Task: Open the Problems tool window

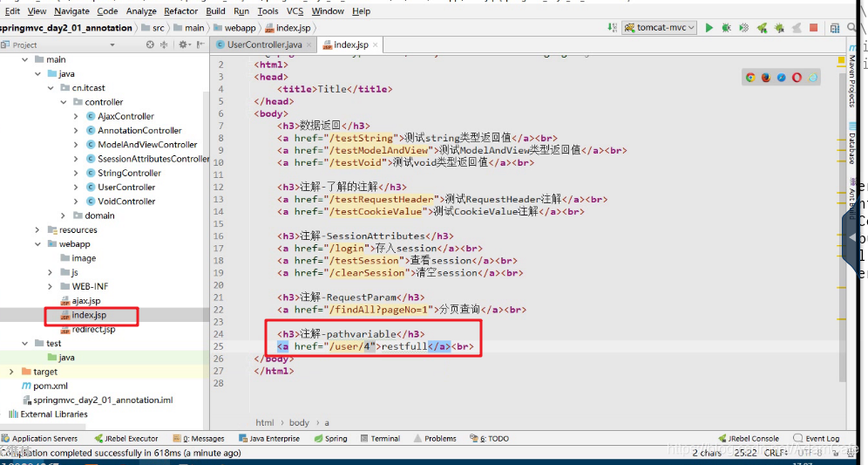Action: pos(435,439)
